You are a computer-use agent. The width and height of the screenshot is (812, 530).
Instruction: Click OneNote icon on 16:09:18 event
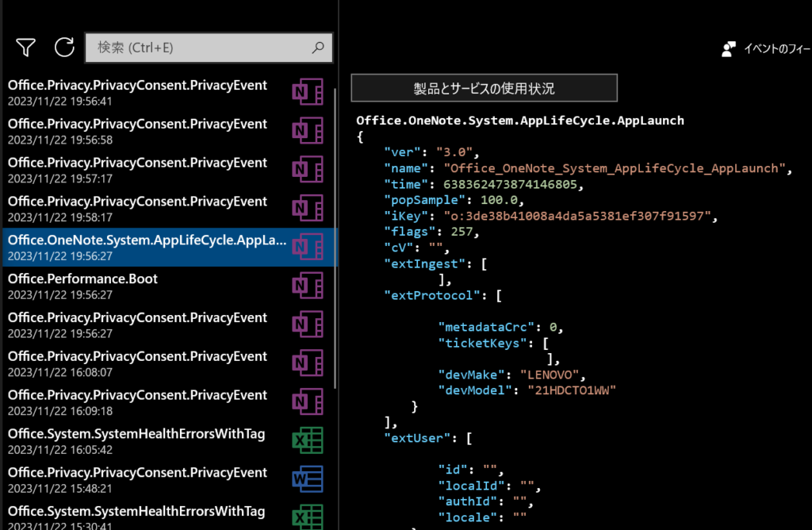[308, 401]
